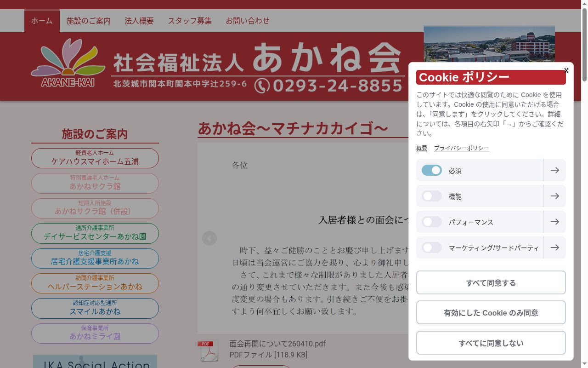
Task: Expand details arrow for 機能 cookies
Action: (x=554, y=196)
